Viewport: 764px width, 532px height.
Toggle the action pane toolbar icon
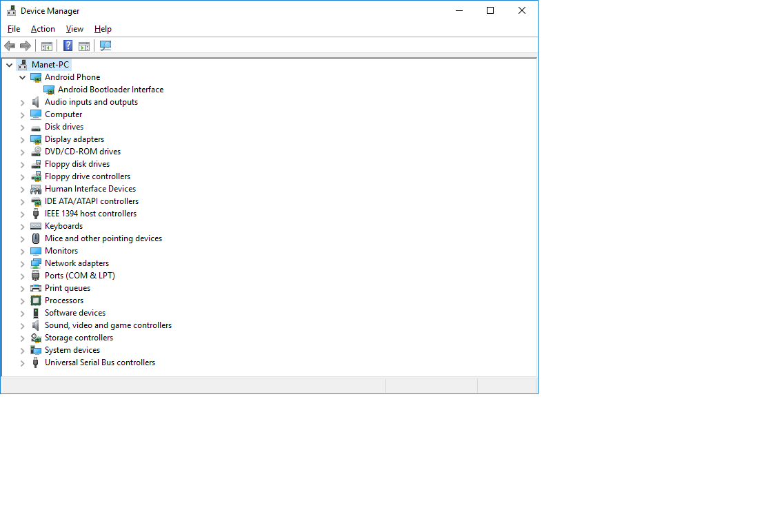(84, 46)
